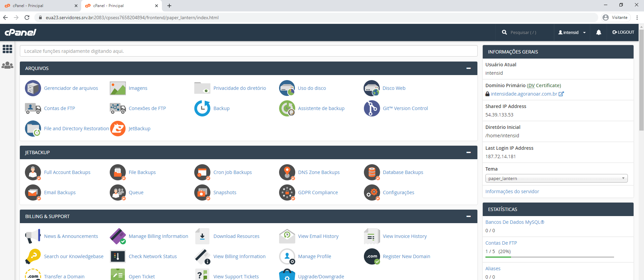The image size is (644, 280).
Task: Open the Cron Job Backups icon
Action: (202, 172)
